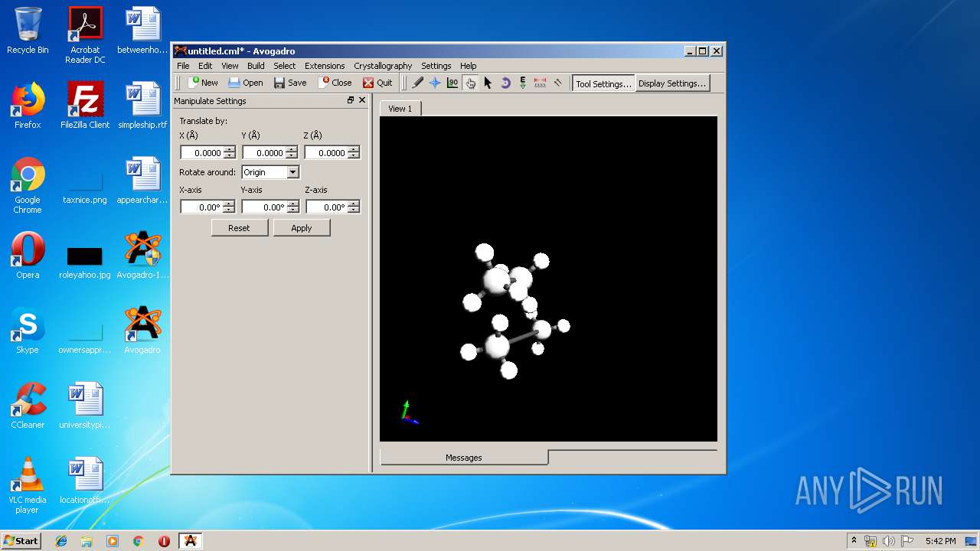Click the Y translate input field
Screen dimensions: 980x551
tap(263, 152)
